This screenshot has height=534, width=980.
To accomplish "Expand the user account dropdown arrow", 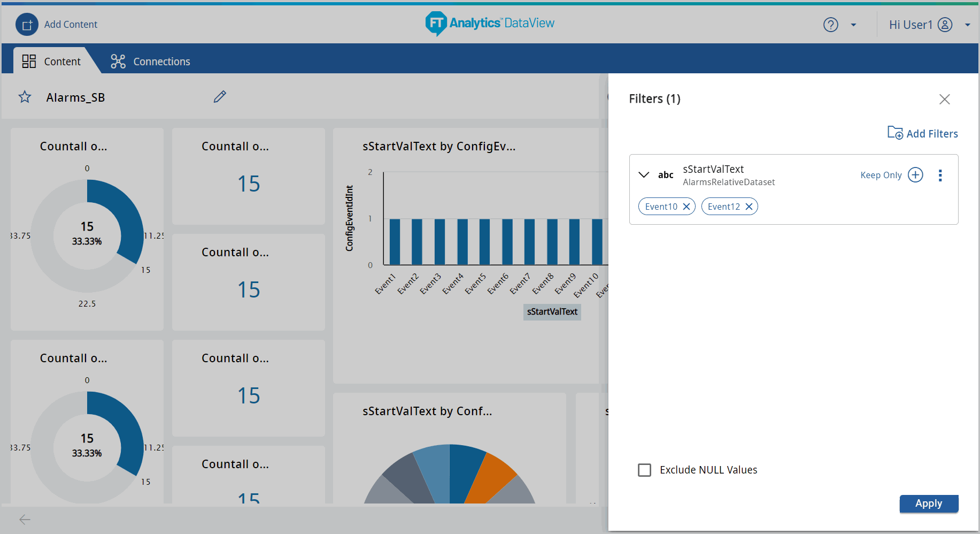I will pyautogui.click(x=967, y=25).
